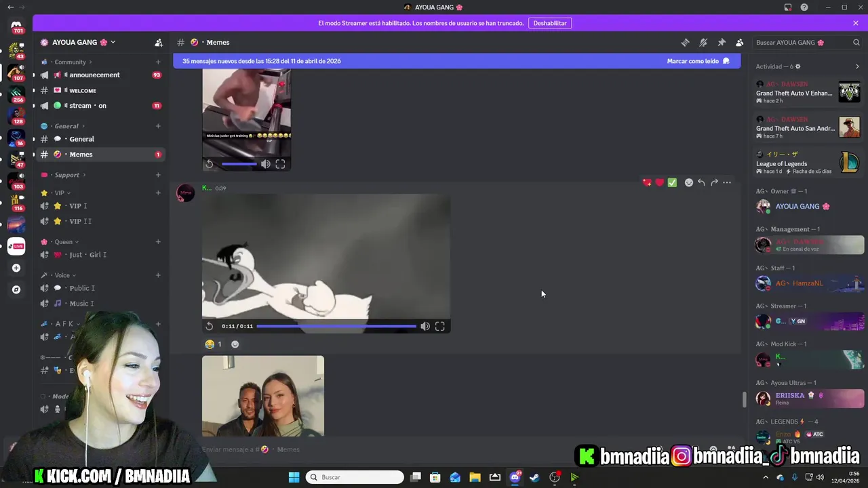Search in Buscar AYOUA GANG field

click(808, 42)
